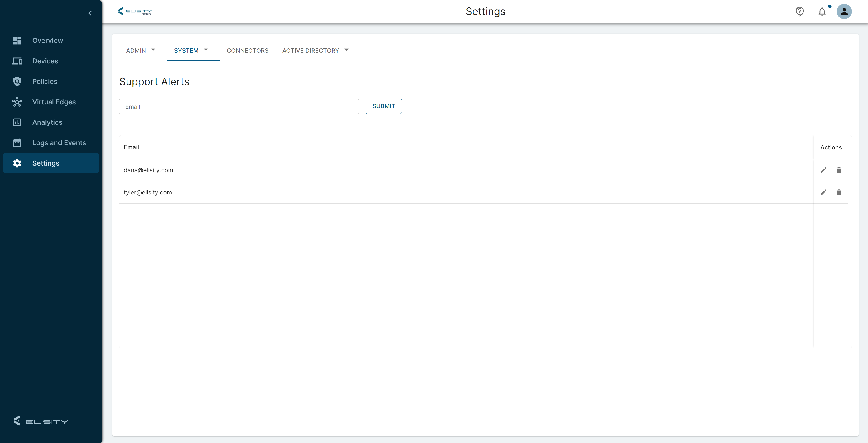This screenshot has width=868, height=443.
Task: Open the help question mark icon
Action: tap(800, 12)
